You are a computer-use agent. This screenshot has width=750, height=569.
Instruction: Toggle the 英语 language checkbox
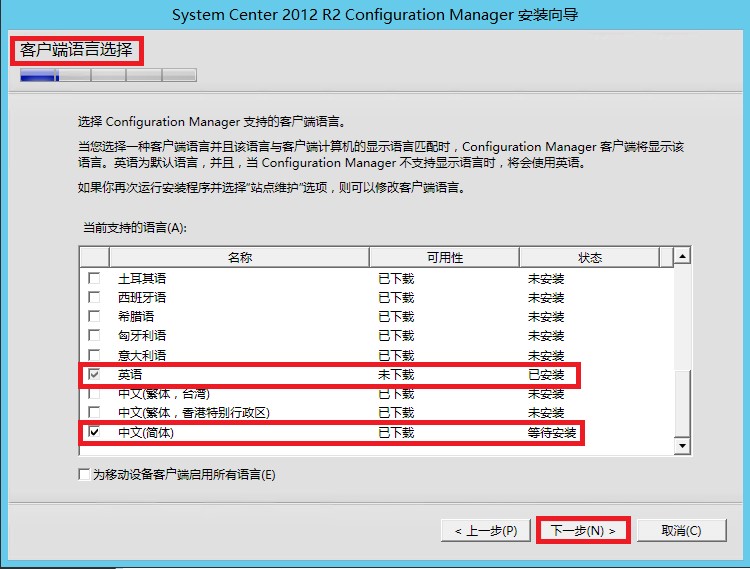[94, 374]
